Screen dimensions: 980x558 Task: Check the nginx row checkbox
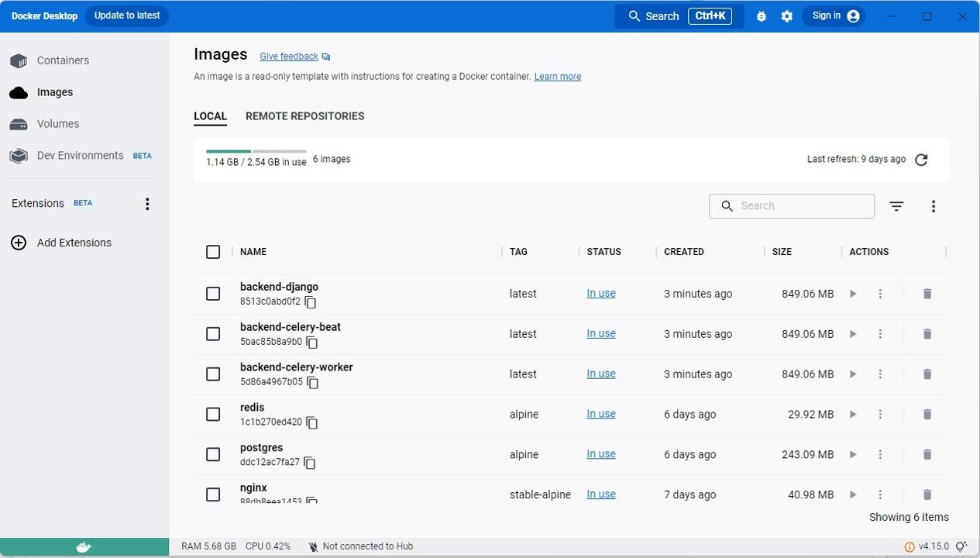click(213, 494)
